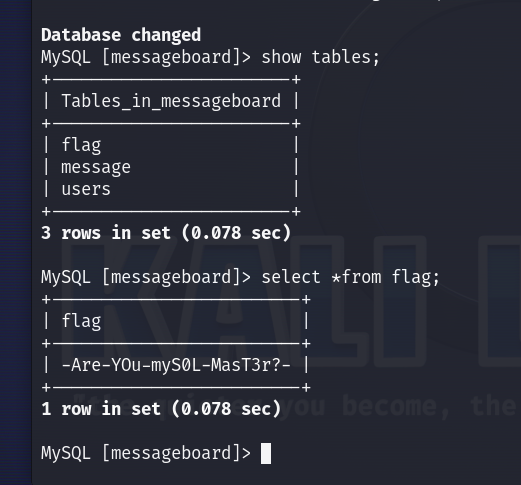This screenshot has height=485, width=521.
Task: Click the blinking cursor at the MySQL prompt
Action: [266, 453]
